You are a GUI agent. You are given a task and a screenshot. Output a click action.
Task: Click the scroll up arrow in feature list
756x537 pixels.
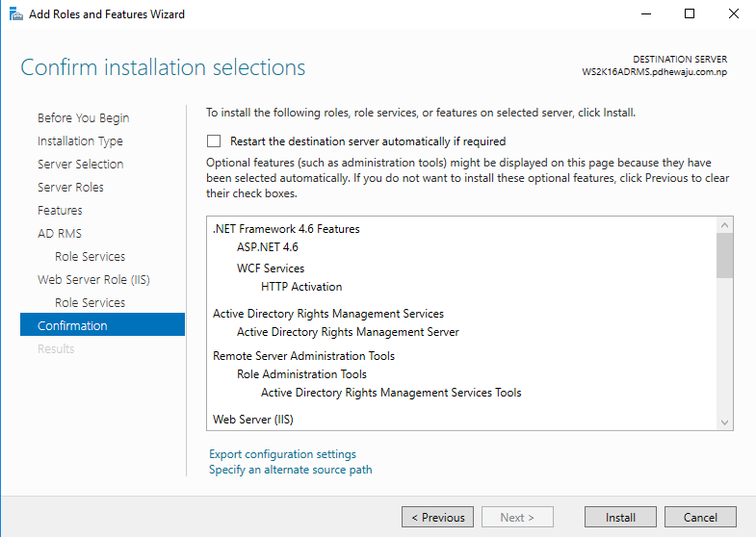click(724, 225)
